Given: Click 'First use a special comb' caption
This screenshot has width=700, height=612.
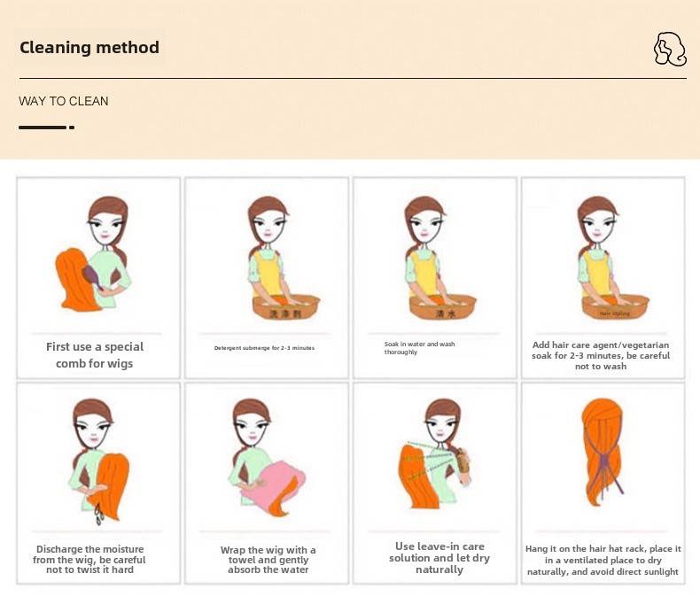Looking at the screenshot, I should 95,355.
